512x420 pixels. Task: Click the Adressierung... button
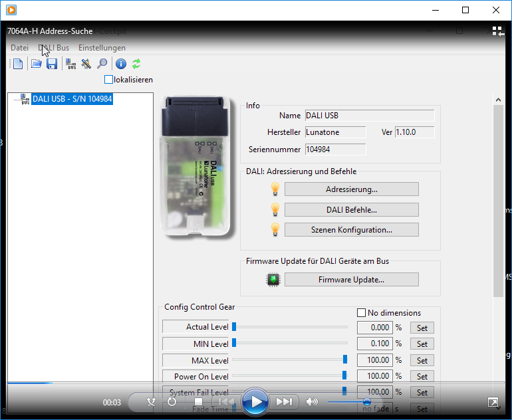click(351, 189)
